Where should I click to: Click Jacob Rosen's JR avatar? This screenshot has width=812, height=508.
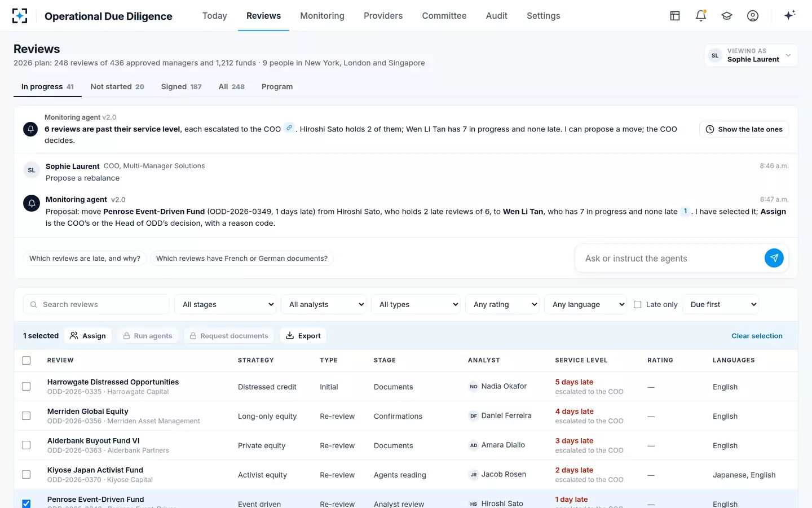coord(474,475)
